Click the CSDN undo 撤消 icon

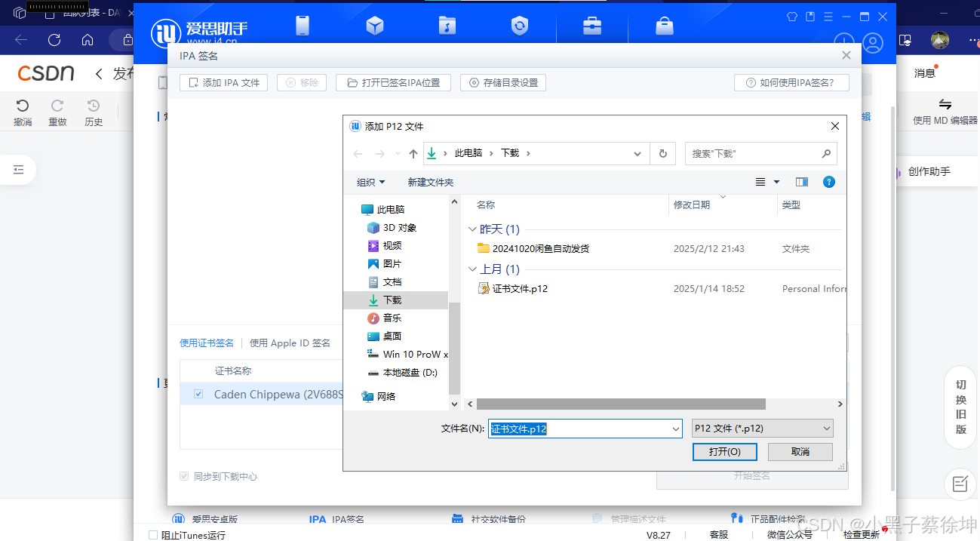(23, 106)
